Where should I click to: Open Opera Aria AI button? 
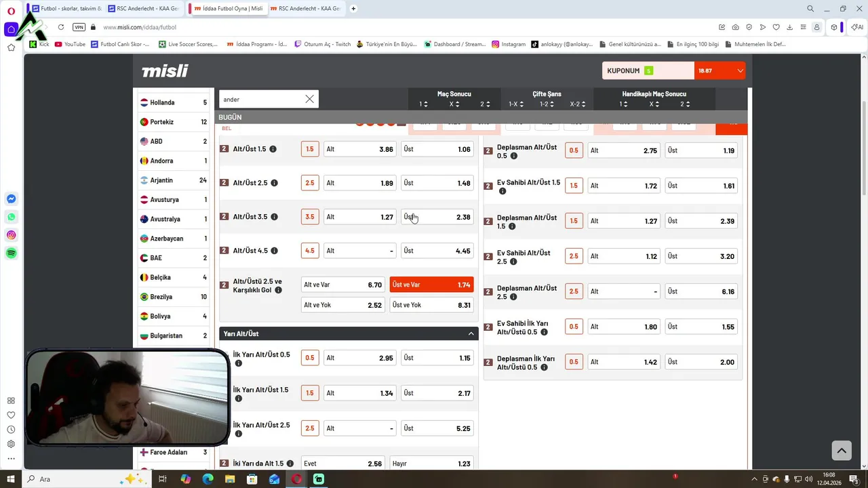point(857,27)
